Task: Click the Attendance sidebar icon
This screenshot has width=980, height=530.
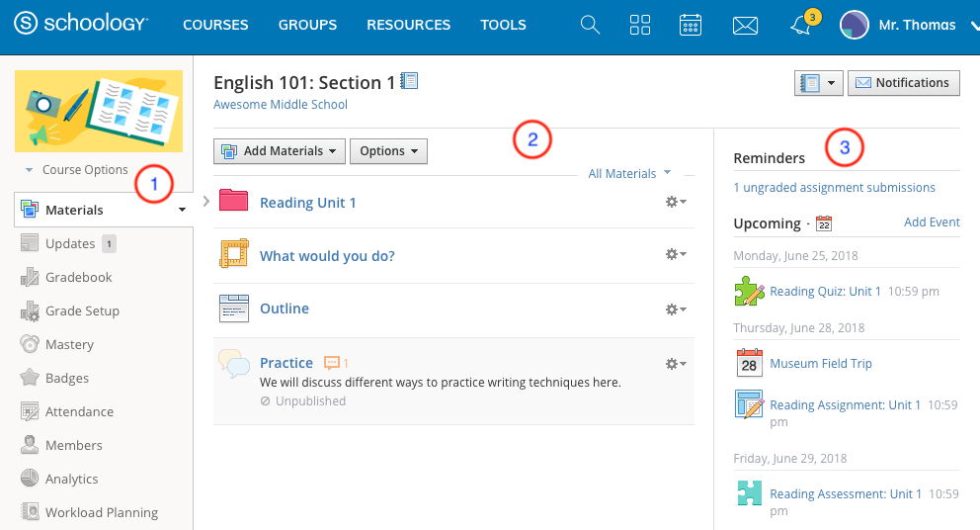Action: [x=30, y=411]
